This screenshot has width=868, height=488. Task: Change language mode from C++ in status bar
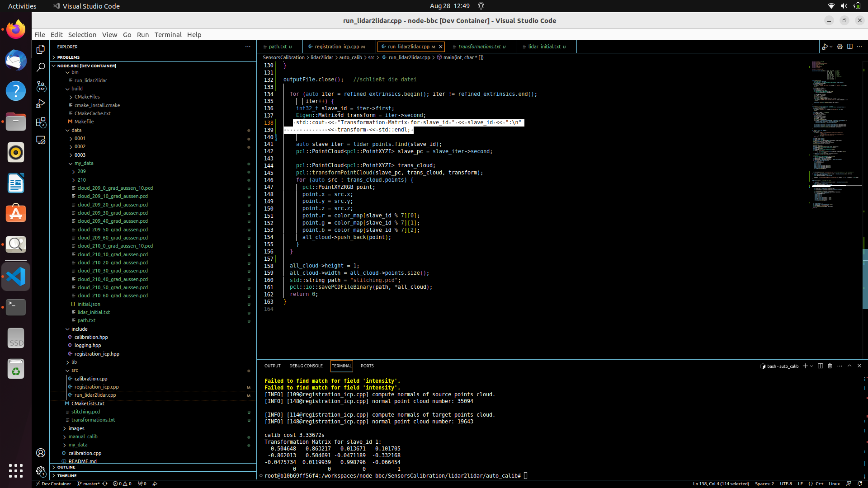[x=820, y=483]
